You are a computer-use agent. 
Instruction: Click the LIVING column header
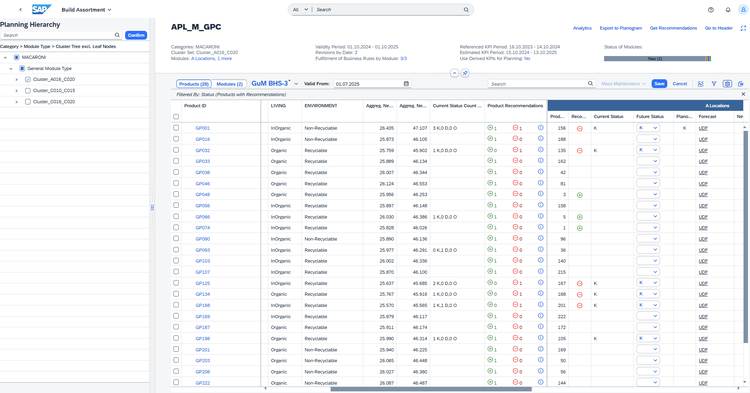tap(278, 106)
